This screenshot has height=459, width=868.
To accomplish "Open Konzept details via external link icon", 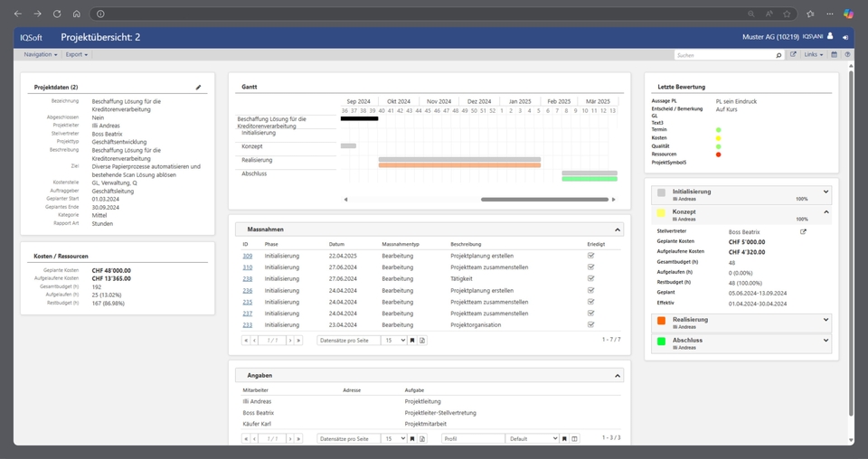I will (x=803, y=232).
